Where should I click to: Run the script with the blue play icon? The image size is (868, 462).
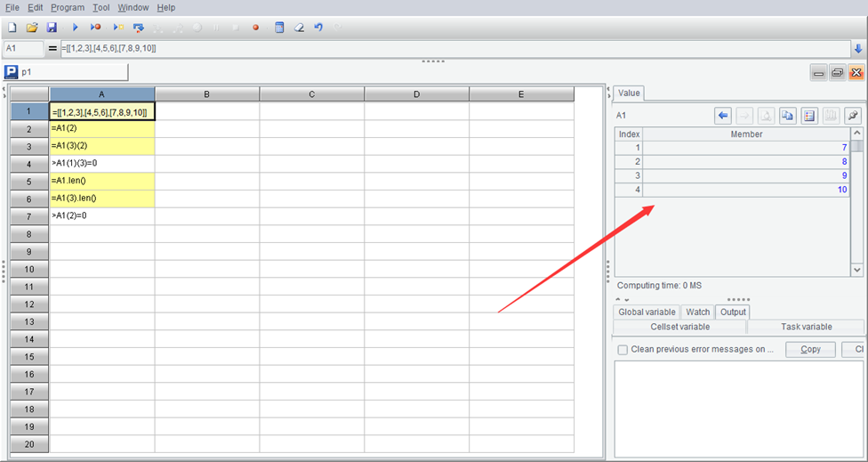coord(76,28)
